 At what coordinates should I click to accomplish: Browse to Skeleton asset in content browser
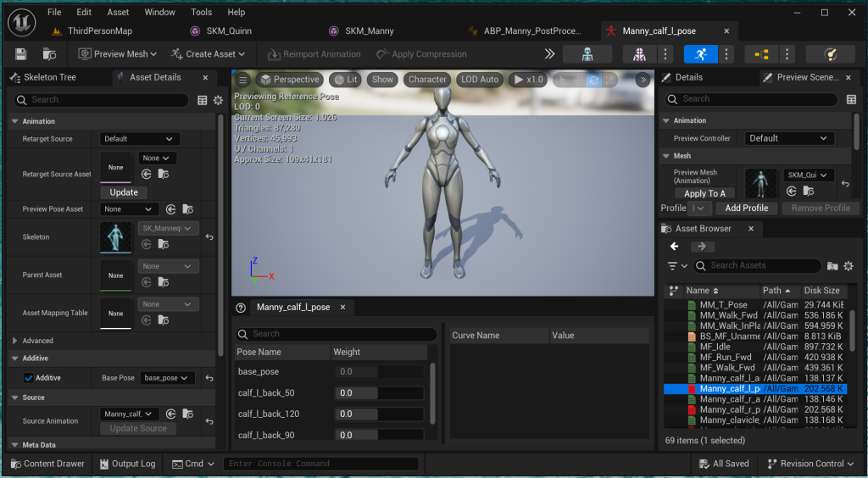164,244
